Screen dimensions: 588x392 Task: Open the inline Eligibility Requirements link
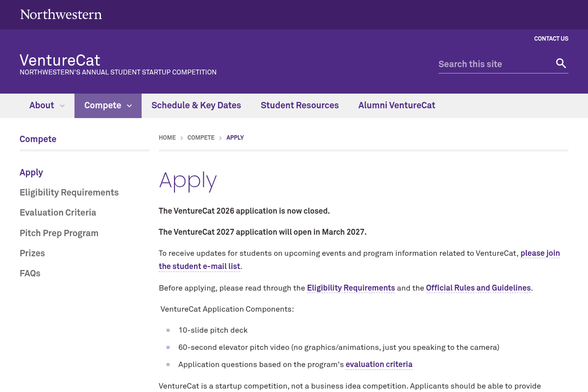pyautogui.click(x=351, y=288)
